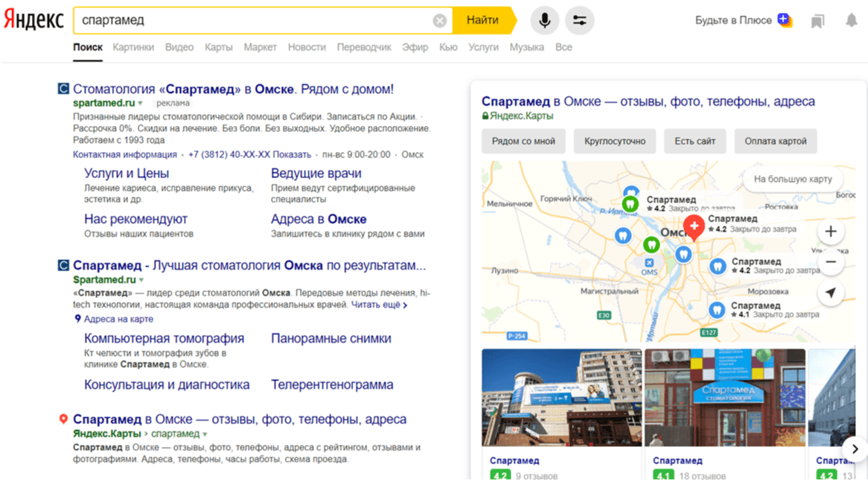The image size is (868, 482).
Task: Open Нас рекомендуют sitelink
Action: (135, 219)
